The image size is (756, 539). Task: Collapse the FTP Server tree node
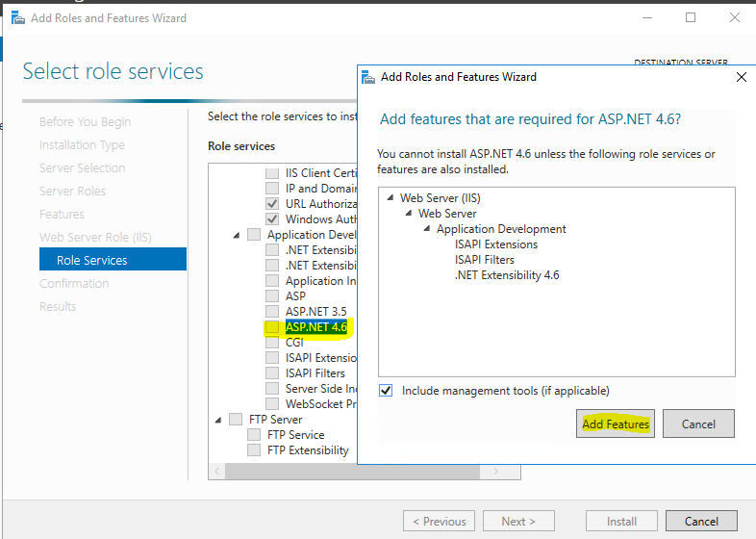pos(218,420)
